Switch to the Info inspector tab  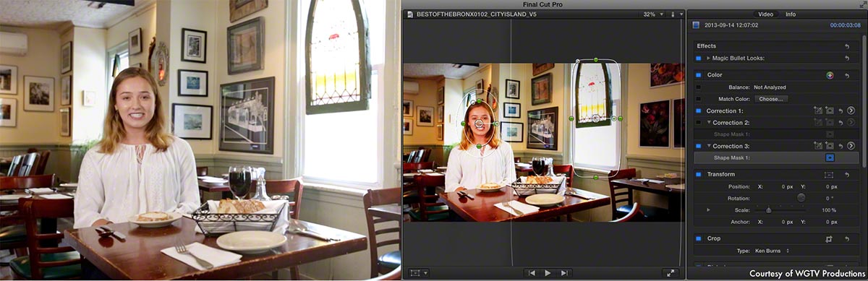click(x=791, y=14)
